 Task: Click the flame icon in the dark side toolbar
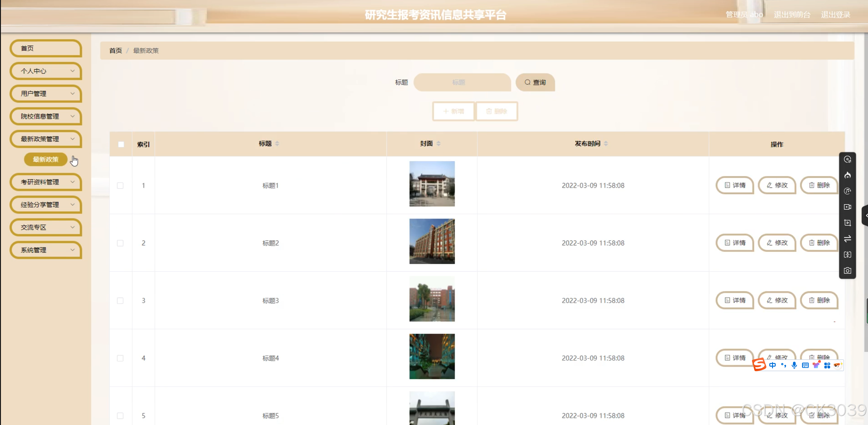pos(847,175)
